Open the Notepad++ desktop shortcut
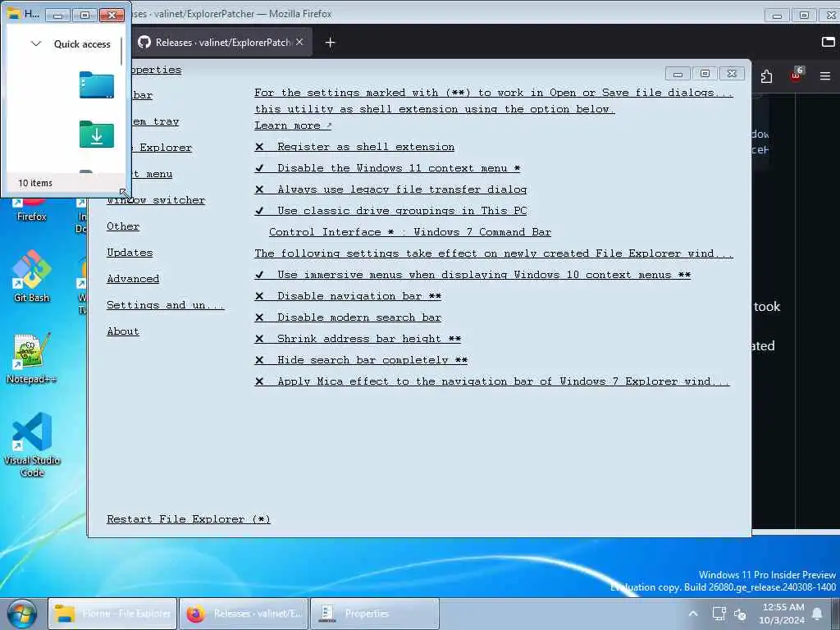The height and width of the screenshot is (630, 840). click(x=32, y=358)
